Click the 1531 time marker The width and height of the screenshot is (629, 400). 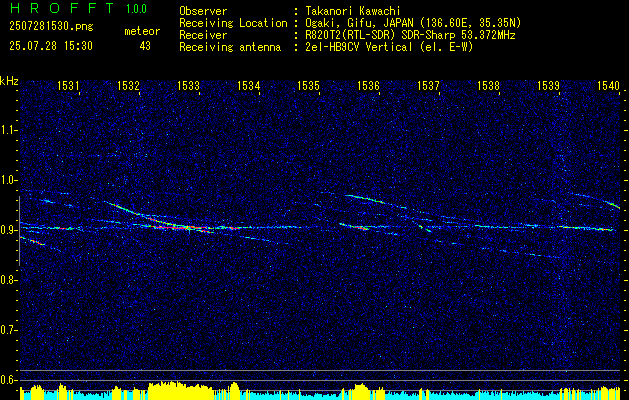(68, 85)
